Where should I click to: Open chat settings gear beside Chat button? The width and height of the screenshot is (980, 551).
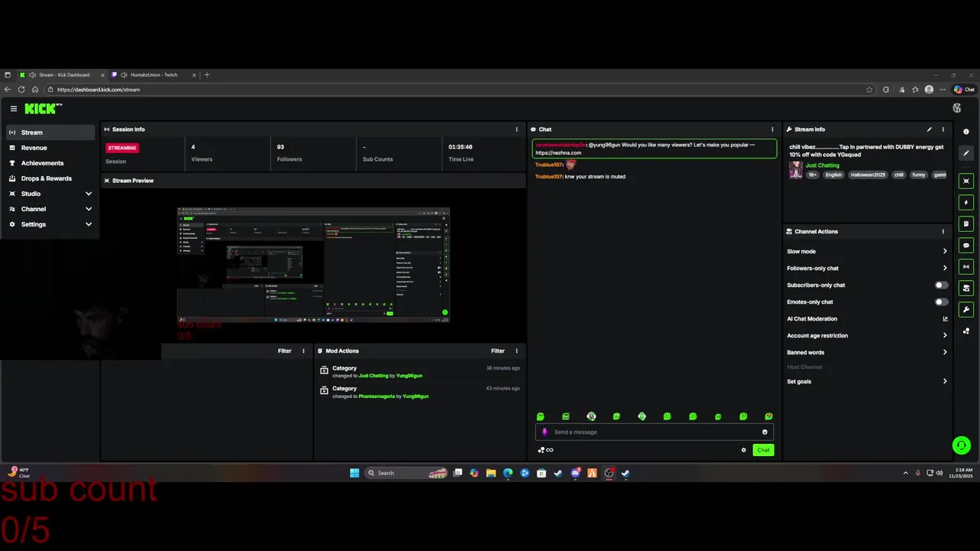pos(743,450)
